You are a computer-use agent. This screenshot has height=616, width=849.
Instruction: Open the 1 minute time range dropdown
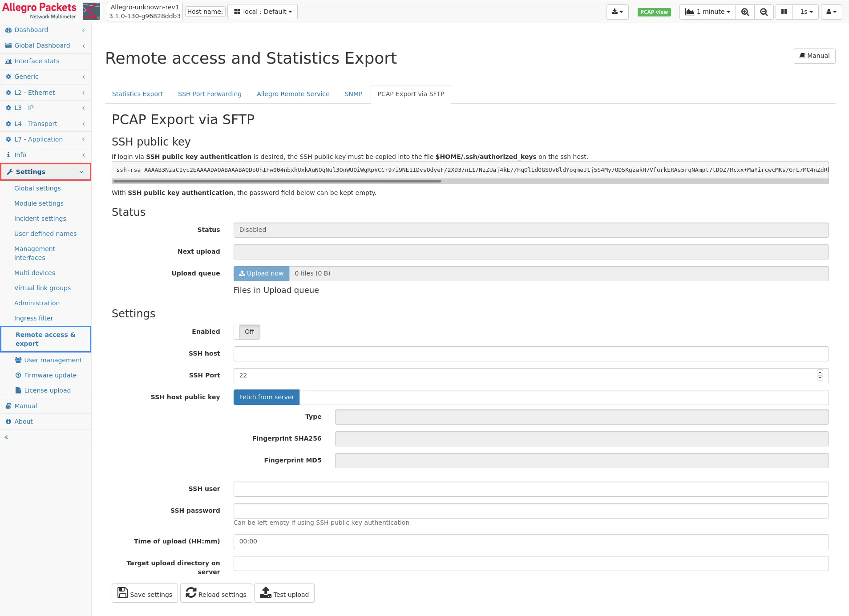tap(707, 12)
